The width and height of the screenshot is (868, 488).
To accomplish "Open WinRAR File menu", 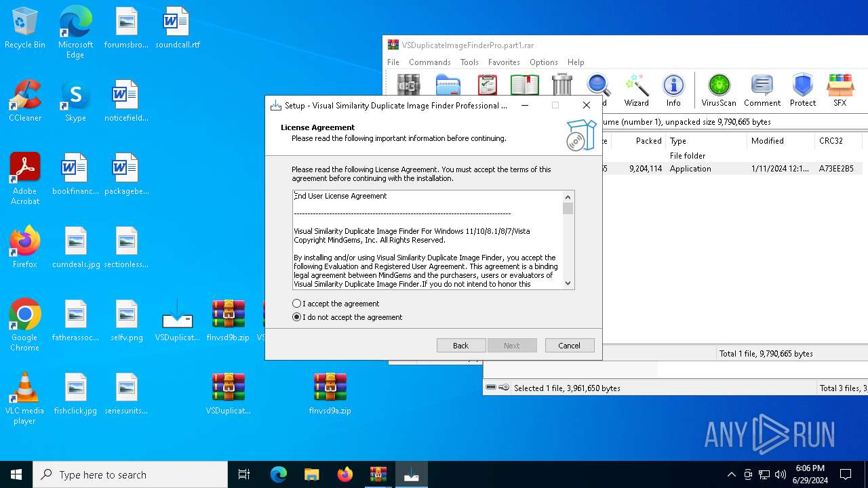I will [393, 62].
